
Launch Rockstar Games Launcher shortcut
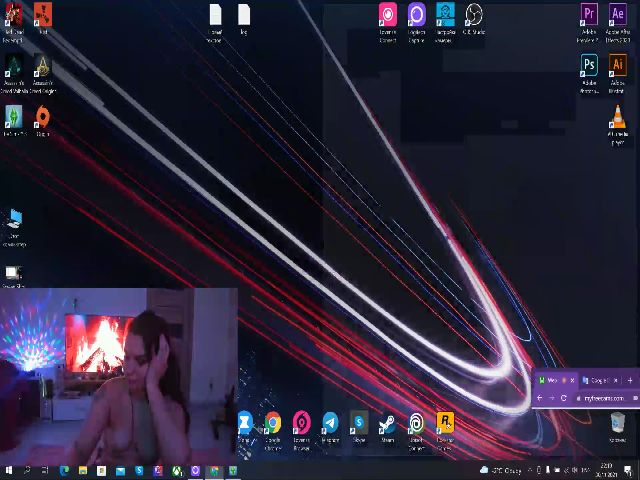point(445,423)
